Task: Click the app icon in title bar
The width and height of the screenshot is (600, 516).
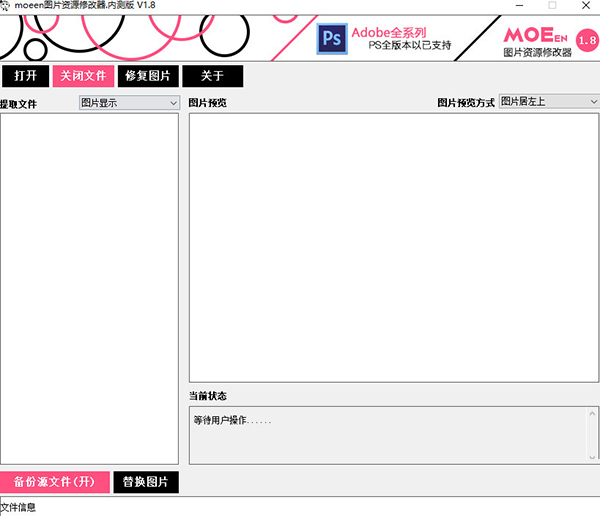Action: (x=5, y=5)
